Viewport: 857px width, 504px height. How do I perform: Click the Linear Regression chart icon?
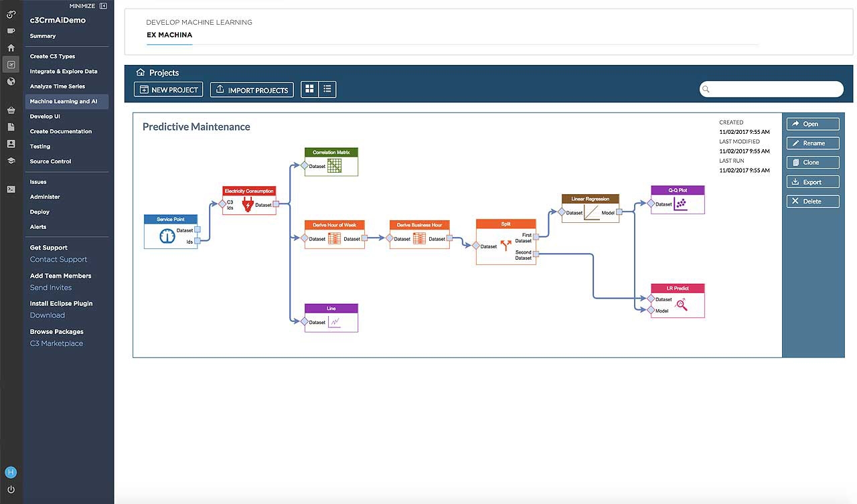tap(592, 213)
